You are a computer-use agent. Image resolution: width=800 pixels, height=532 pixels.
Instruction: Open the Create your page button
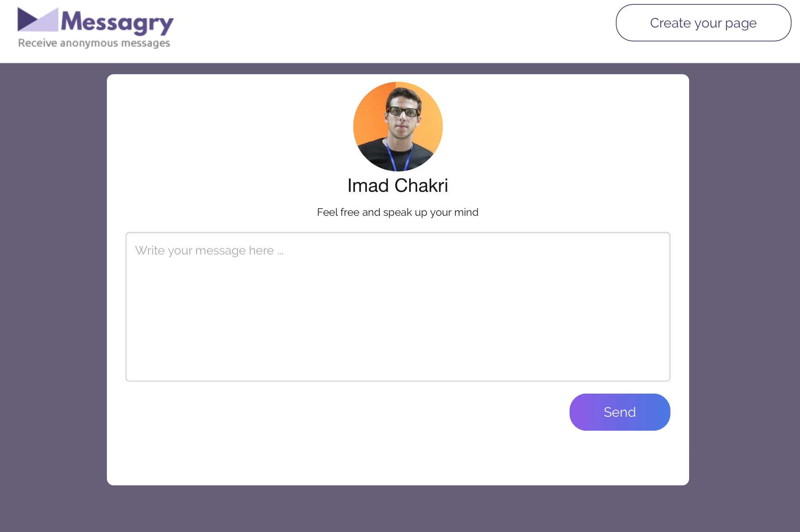703,23
